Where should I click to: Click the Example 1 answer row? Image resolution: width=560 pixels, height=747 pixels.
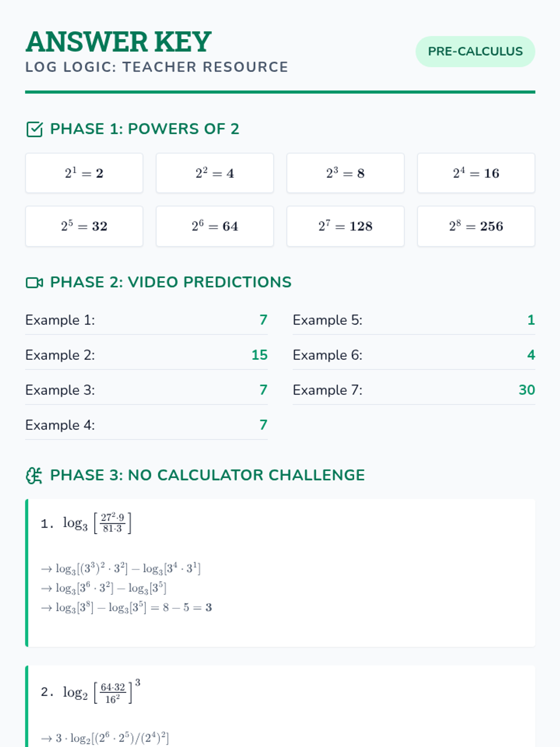click(x=146, y=320)
